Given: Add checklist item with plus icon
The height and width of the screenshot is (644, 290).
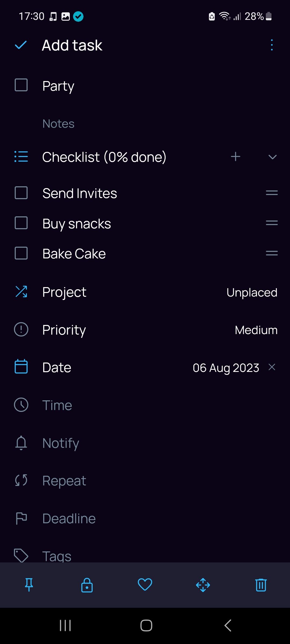Looking at the screenshot, I should coord(235,157).
